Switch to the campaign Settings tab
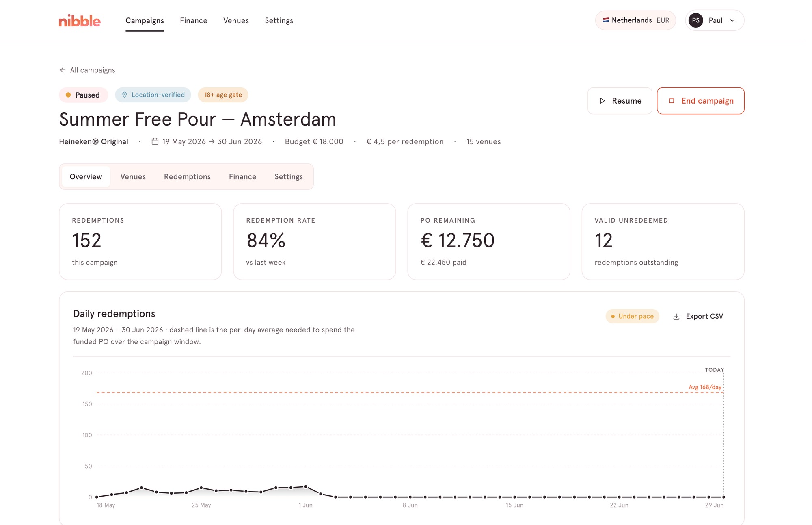This screenshot has height=525, width=812. tap(289, 176)
